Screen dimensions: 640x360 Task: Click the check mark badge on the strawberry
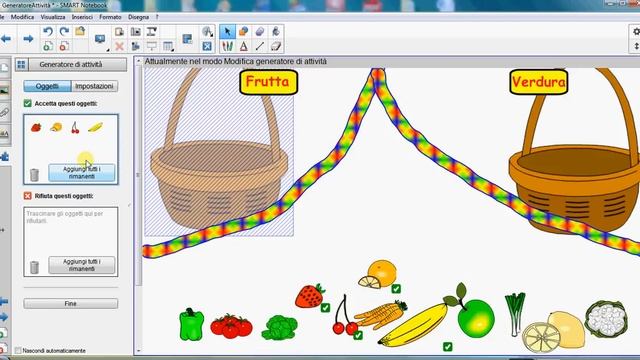tap(325, 308)
